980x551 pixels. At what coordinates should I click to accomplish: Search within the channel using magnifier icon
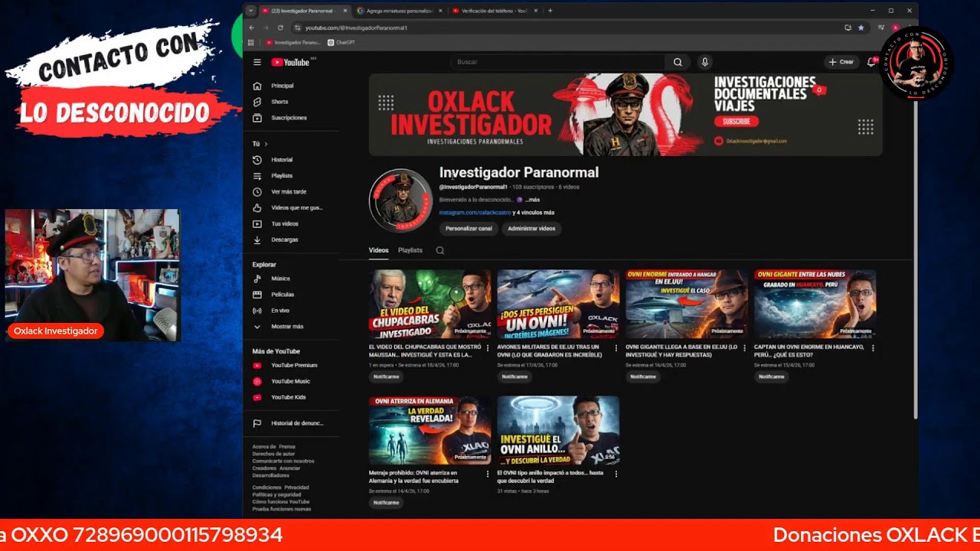click(439, 250)
